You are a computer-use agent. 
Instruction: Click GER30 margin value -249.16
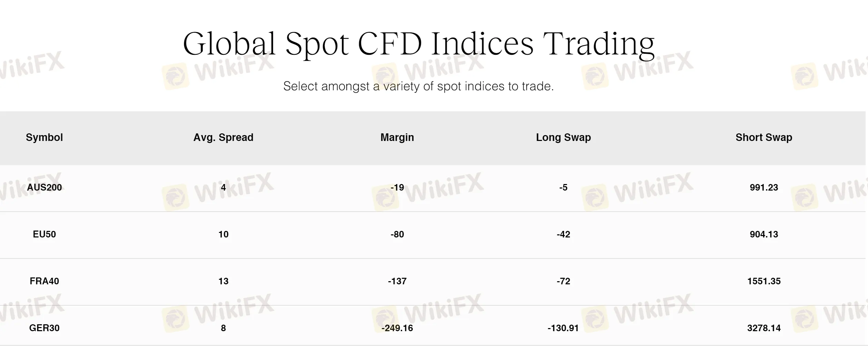397,328
